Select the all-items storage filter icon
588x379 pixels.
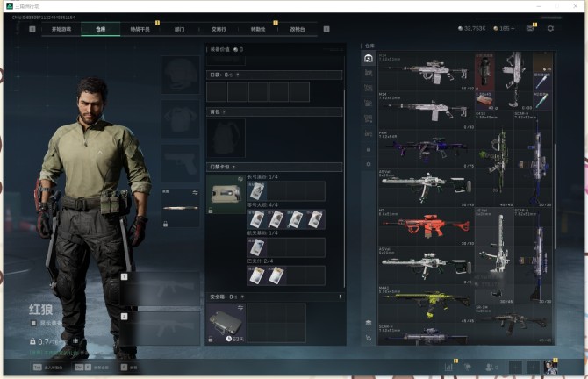click(x=369, y=59)
